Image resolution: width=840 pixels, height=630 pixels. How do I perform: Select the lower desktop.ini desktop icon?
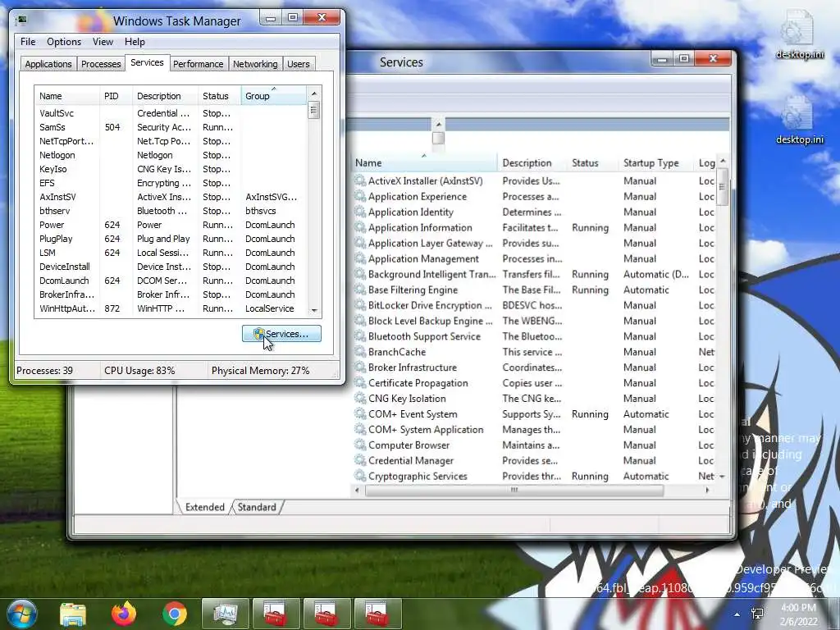point(799,120)
